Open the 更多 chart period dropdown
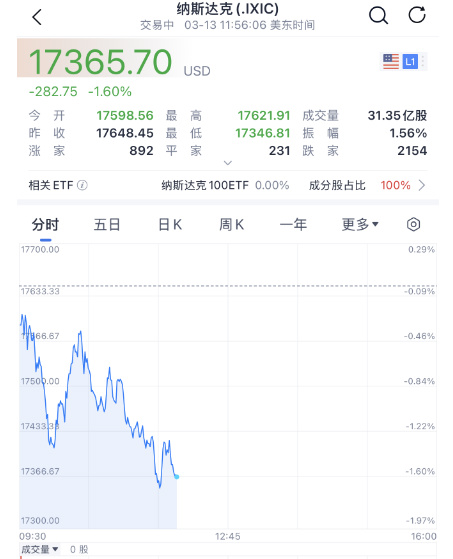Image resolution: width=453 pixels, height=559 pixels. point(360,225)
